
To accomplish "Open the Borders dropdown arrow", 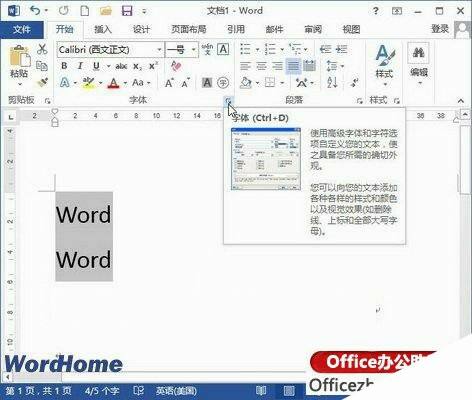I will tap(282, 83).
